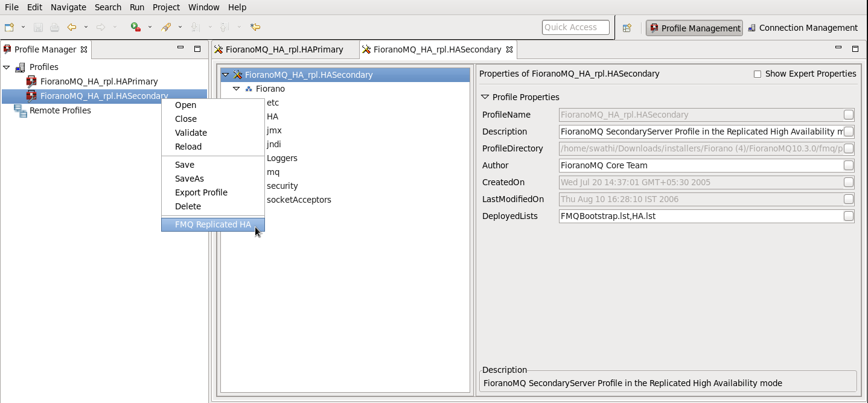Tick the Author row checkbox
The height and width of the screenshot is (403, 868).
click(x=849, y=165)
